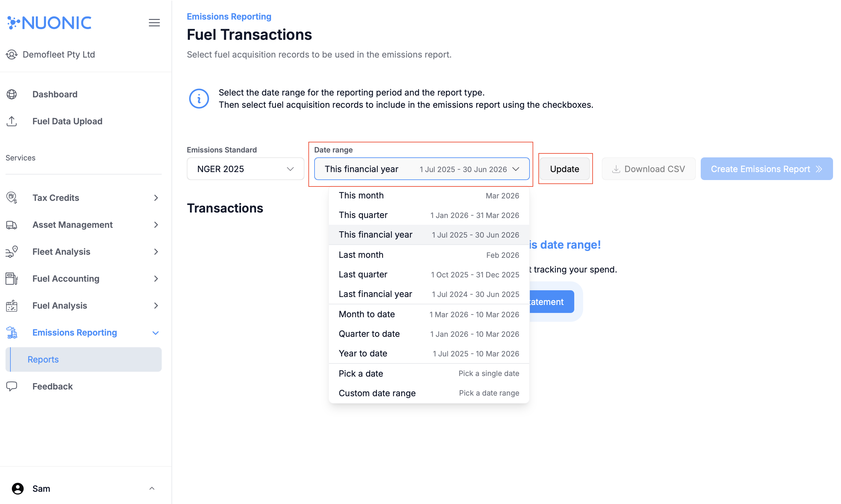This screenshot has height=504, width=841.
Task: Select the Quarter to date option
Action: pos(429,334)
